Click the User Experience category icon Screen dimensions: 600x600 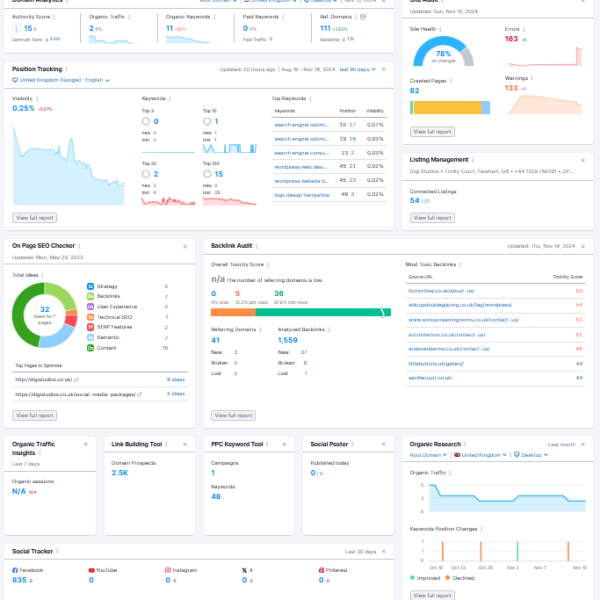point(90,307)
